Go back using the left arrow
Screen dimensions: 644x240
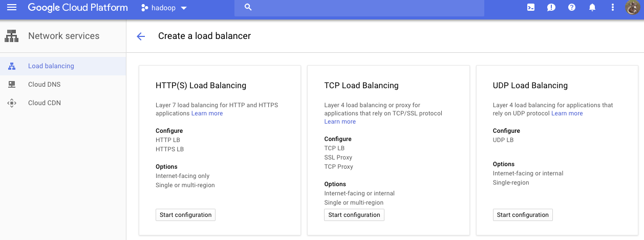pyautogui.click(x=141, y=36)
